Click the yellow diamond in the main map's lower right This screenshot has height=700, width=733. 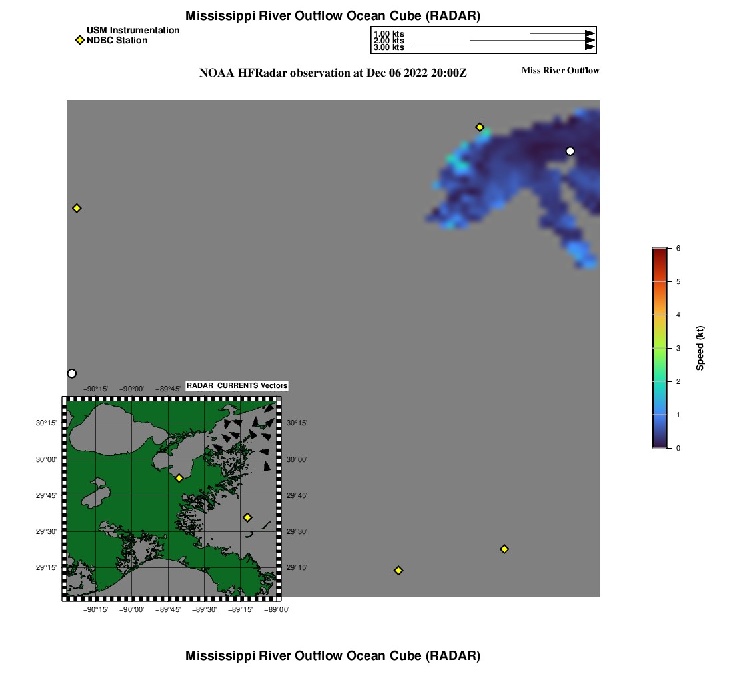504,549
